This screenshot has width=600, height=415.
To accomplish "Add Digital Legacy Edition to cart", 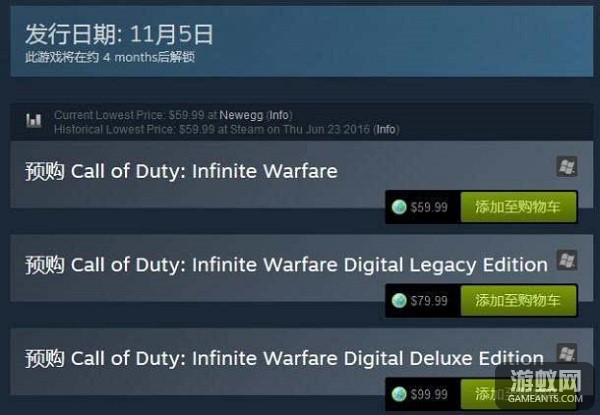I will coord(518,300).
